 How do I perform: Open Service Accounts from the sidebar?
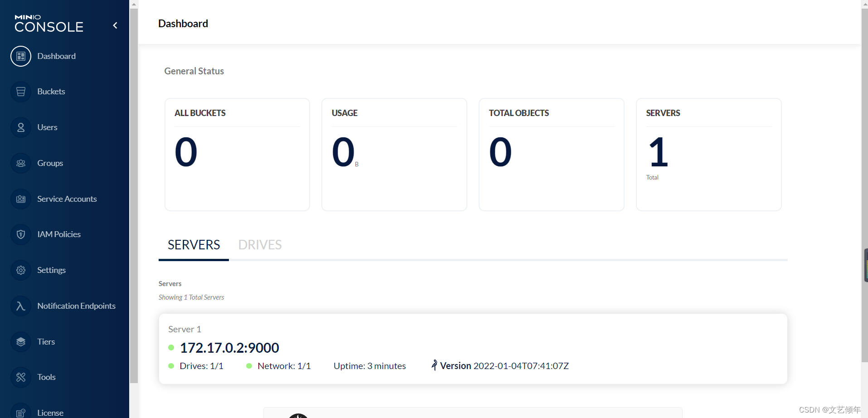[67, 199]
